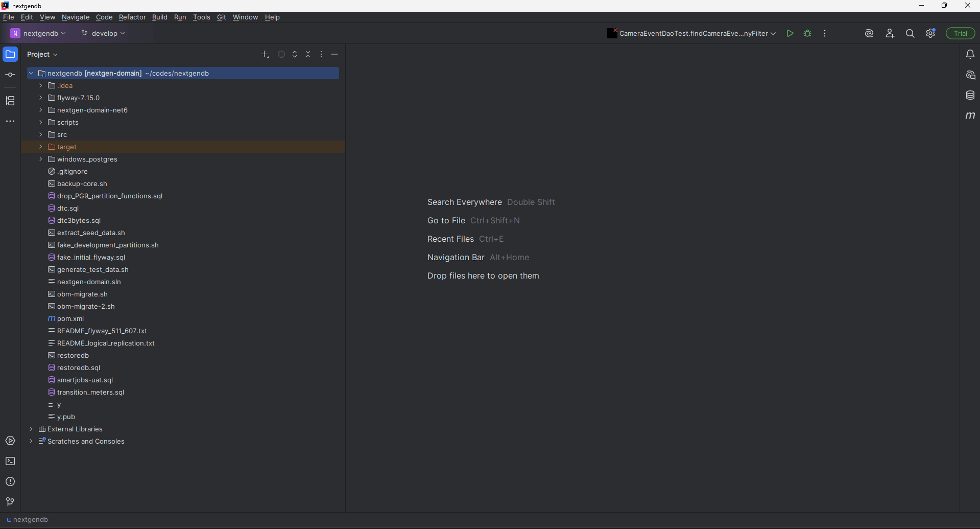Viewport: 980px width, 529px height.
Task: Expand the scripts folder
Action: click(x=41, y=122)
